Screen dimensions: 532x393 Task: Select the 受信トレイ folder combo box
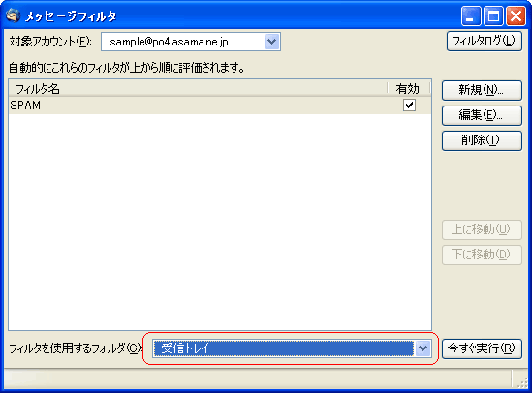292,348
